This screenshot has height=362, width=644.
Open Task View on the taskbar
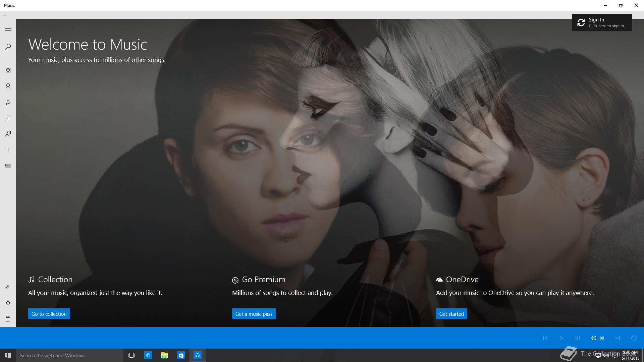point(131,355)
